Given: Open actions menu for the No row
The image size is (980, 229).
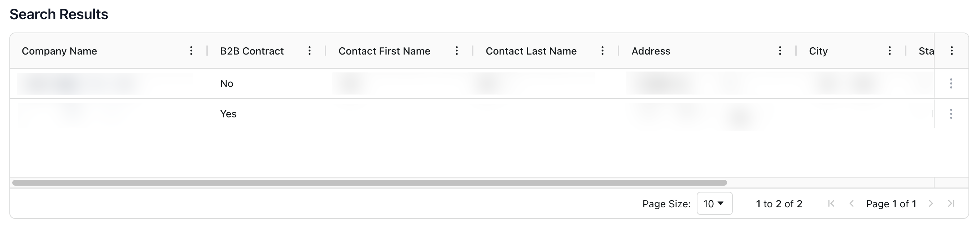Looking at the screenshot, I should 951,83.
